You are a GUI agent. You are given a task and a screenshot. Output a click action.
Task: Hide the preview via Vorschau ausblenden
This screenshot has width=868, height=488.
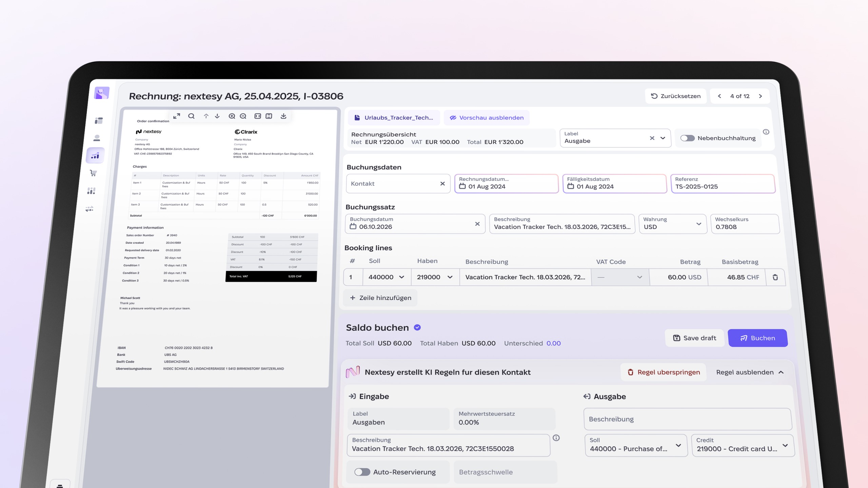(x=487, y=118)
